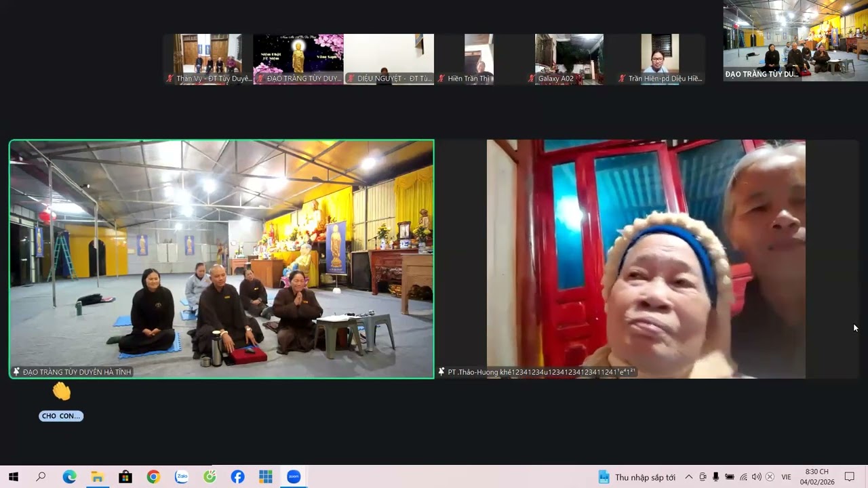Screen dimensions: 868x488
Task: Click muted microphone icon on Galaxy A02 thumbnail
Action: pyautogui.click(x=532, y=79)
